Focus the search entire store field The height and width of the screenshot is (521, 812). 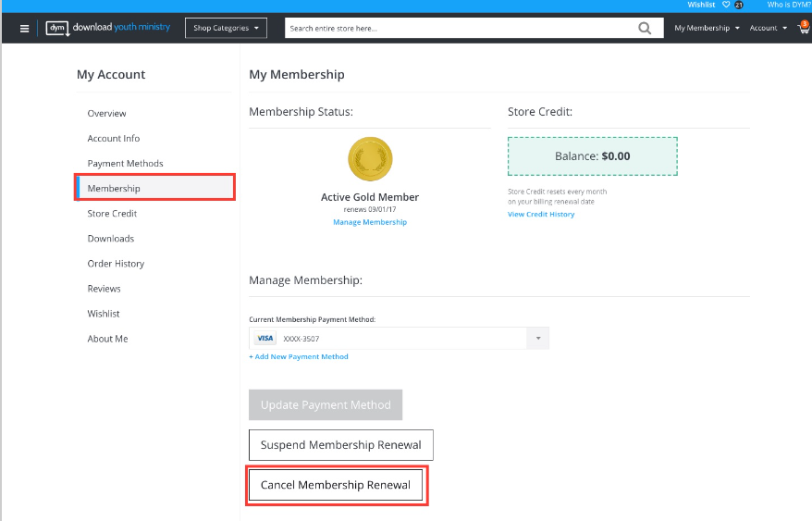458,29
